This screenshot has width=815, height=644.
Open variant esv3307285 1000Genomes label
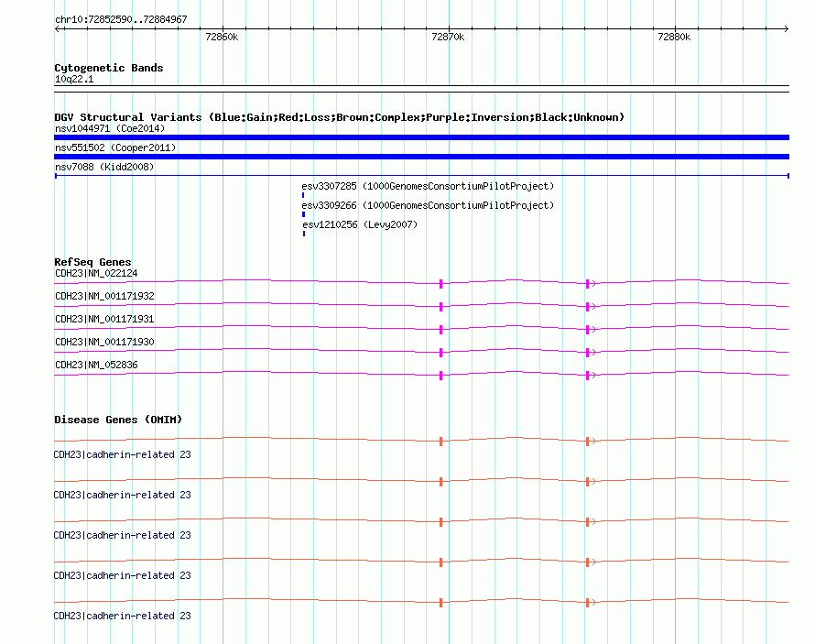pyautogui.click(x=428, y=186)
